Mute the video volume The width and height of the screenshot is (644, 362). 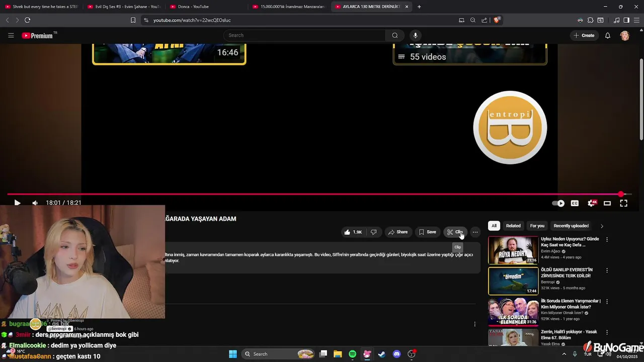pos(35,203)
